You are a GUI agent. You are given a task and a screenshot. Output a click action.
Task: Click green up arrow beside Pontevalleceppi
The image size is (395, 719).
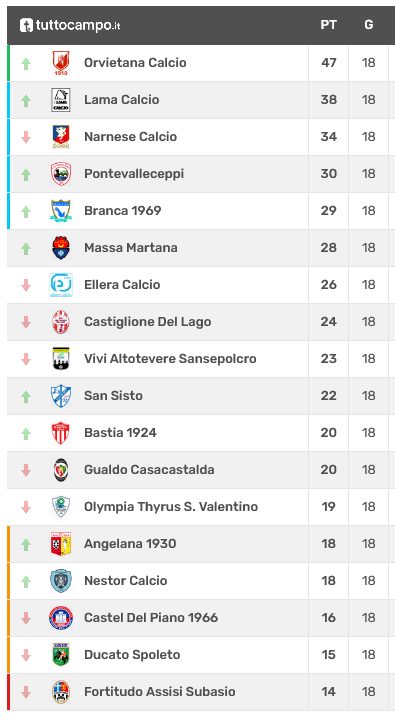(x=26, y=174)
